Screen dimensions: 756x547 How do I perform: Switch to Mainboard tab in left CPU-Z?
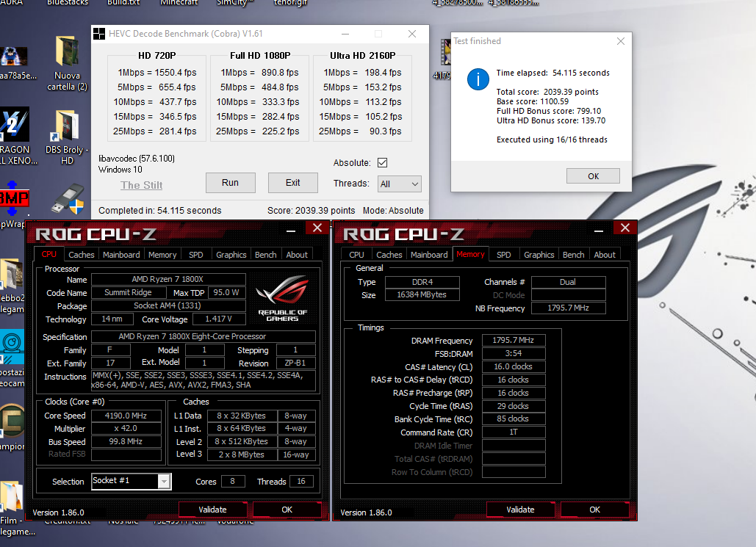point(121,255)
